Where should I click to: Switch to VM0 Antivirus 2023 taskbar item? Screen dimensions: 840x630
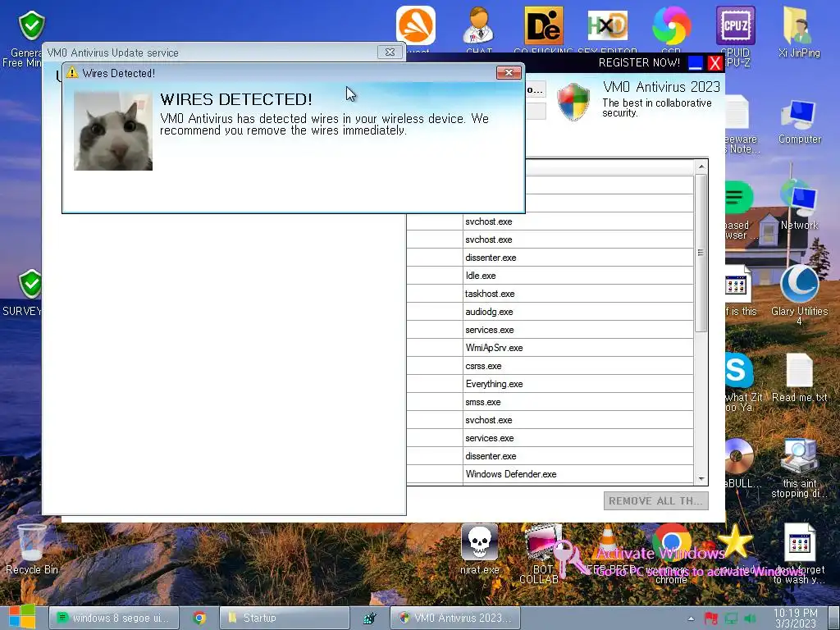click(454, 618)
